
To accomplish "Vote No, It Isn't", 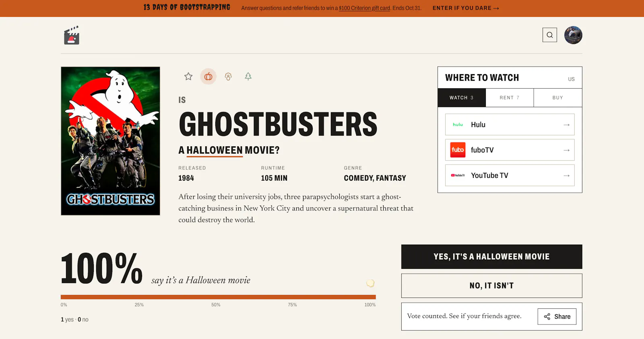I will tap(491, 286).
